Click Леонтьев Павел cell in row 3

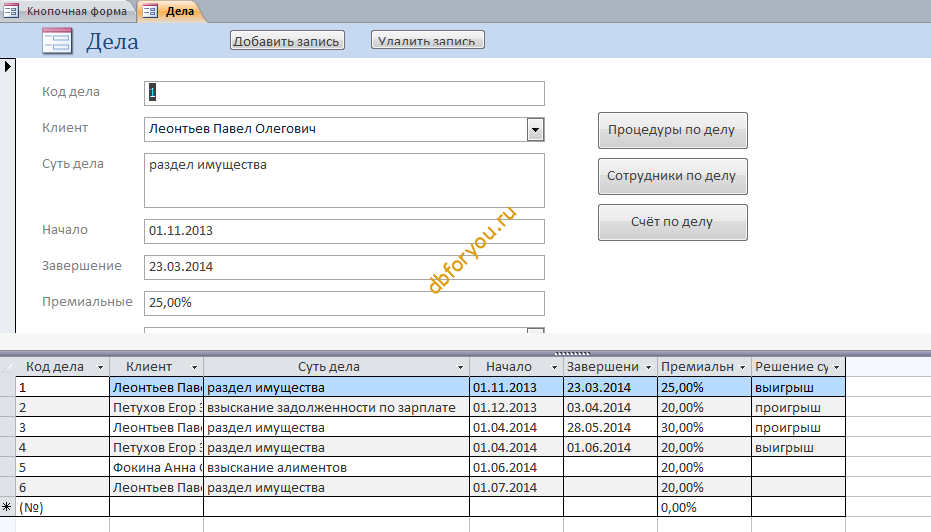[x=157, y=428]
